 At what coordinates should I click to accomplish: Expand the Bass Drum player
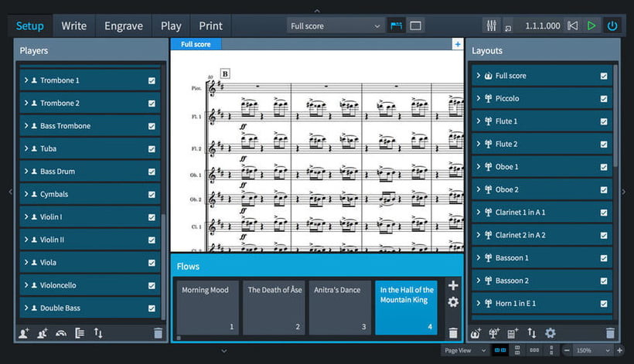[26, 172]
